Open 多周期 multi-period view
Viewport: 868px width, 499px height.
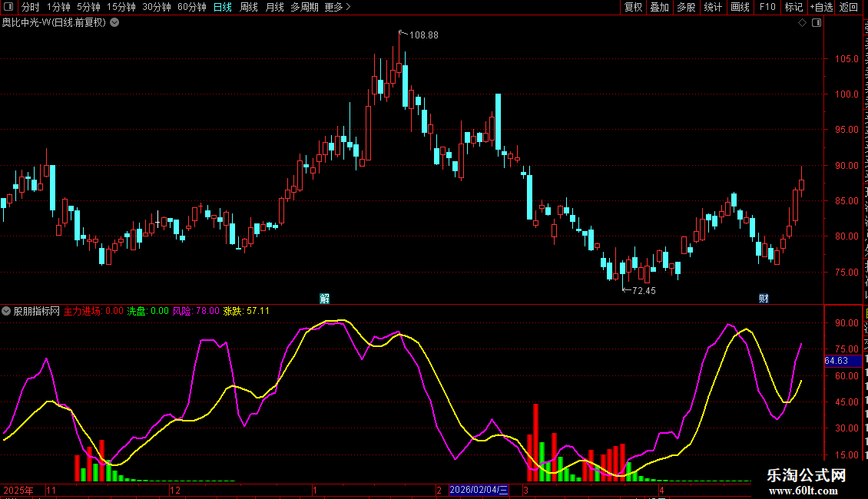(304, 7)
